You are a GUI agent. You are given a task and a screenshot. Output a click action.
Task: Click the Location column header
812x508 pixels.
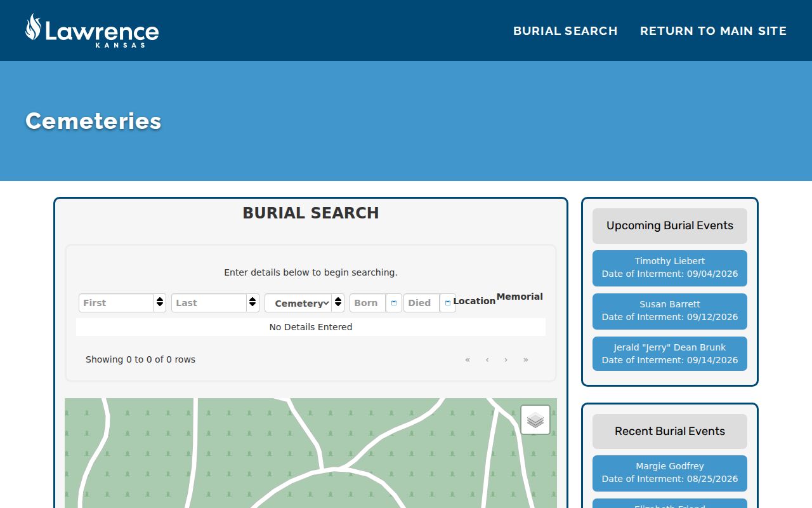[x=475, y=301]
